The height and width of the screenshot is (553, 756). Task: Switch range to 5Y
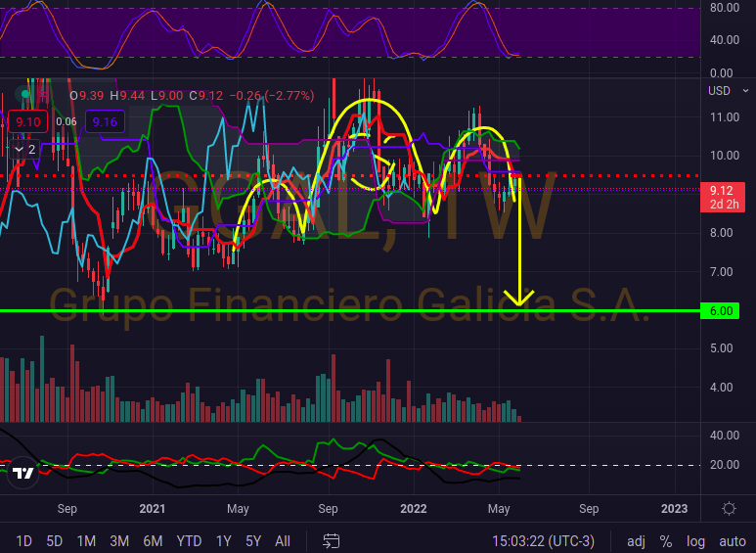tap(253, 540)
